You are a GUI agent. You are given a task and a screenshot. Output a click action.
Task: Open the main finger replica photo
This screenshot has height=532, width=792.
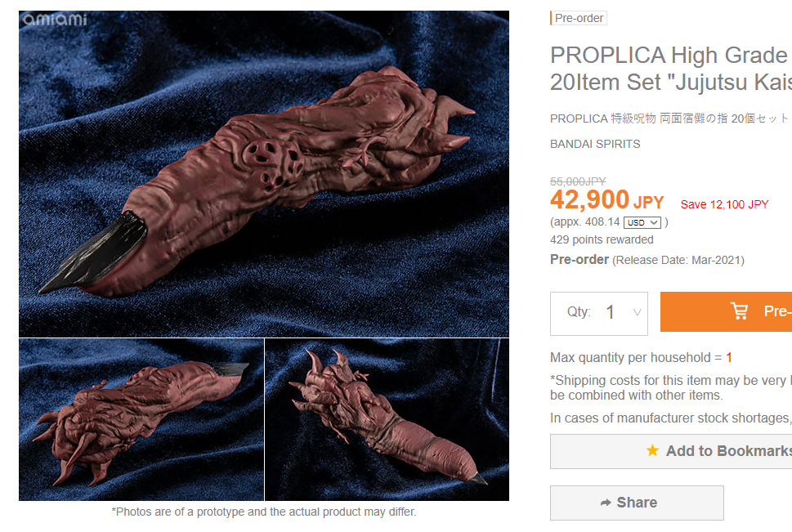(x=264, y=174)
